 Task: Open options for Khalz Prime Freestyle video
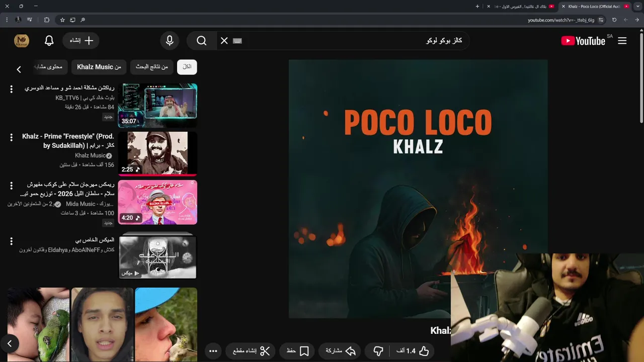click(x=11, y=137)
